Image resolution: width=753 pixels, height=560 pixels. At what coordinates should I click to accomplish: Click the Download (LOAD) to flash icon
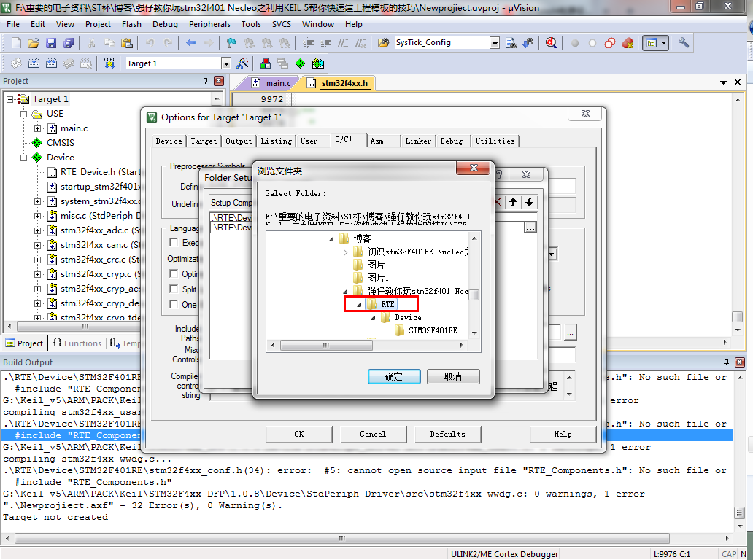[109, 63]
